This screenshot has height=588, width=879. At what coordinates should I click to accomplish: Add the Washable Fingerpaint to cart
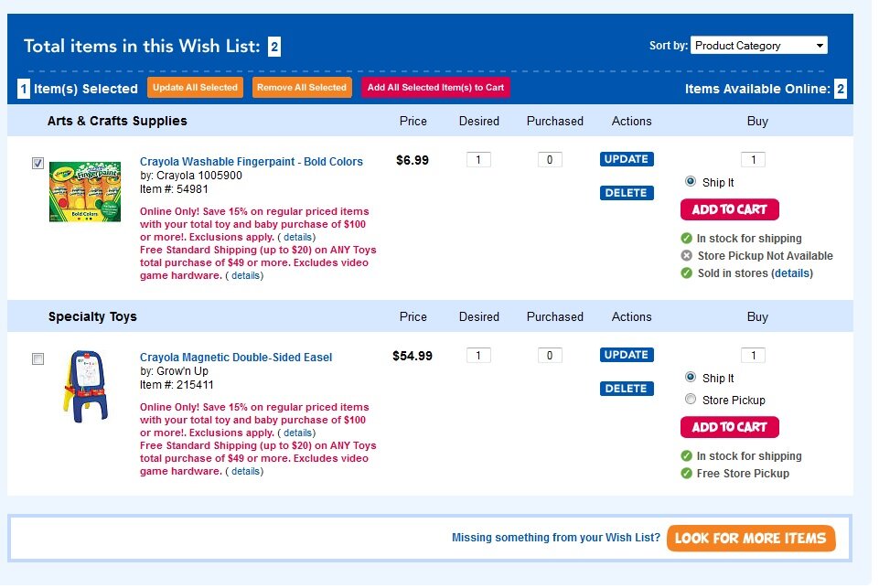click(729, 209)
